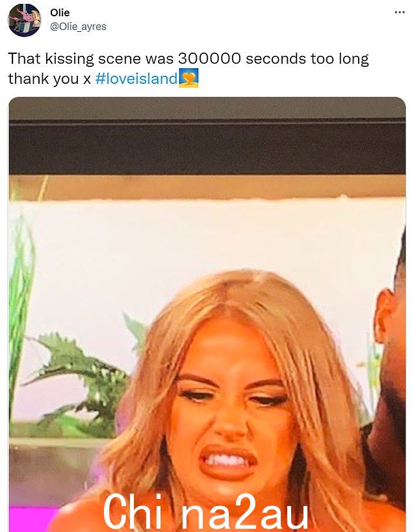Click the dark TV bezel atop photo
The width and height of the screenshot is (412, 532).
pos(207,147)
